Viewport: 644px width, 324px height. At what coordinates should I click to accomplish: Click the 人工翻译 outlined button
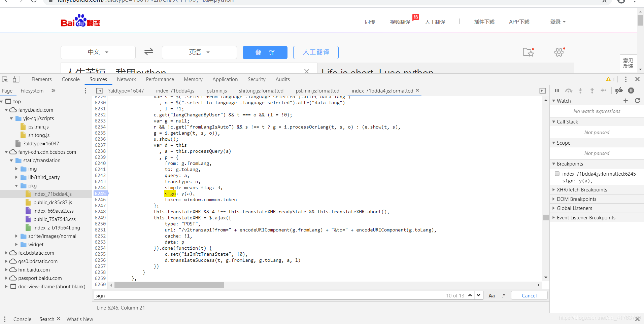(316, 52)
